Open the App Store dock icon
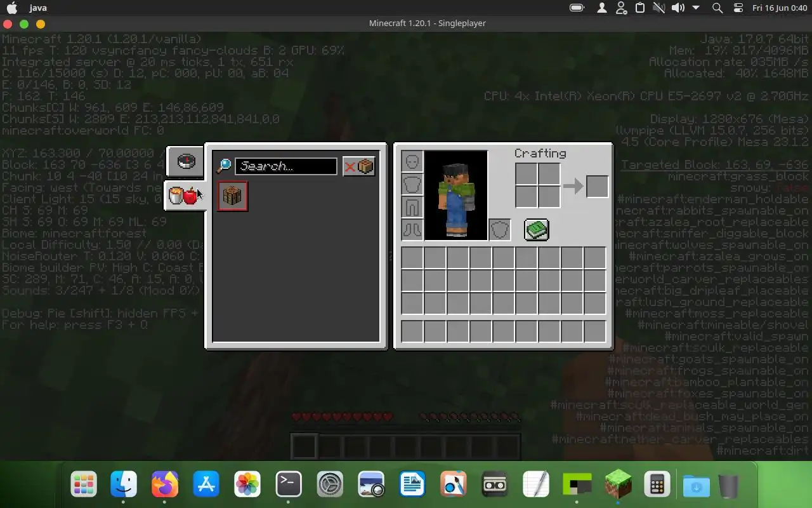This screenshot has width=812, height=508. click(206, 485)
